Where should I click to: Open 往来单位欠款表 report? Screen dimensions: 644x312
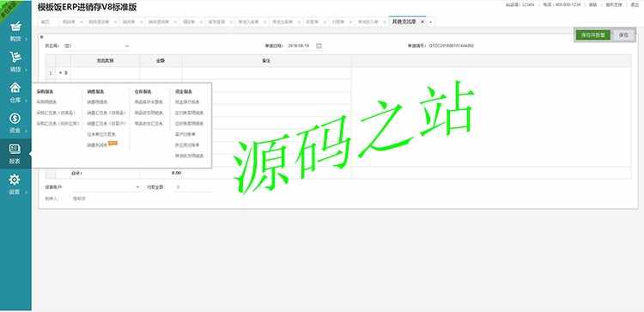101,134
